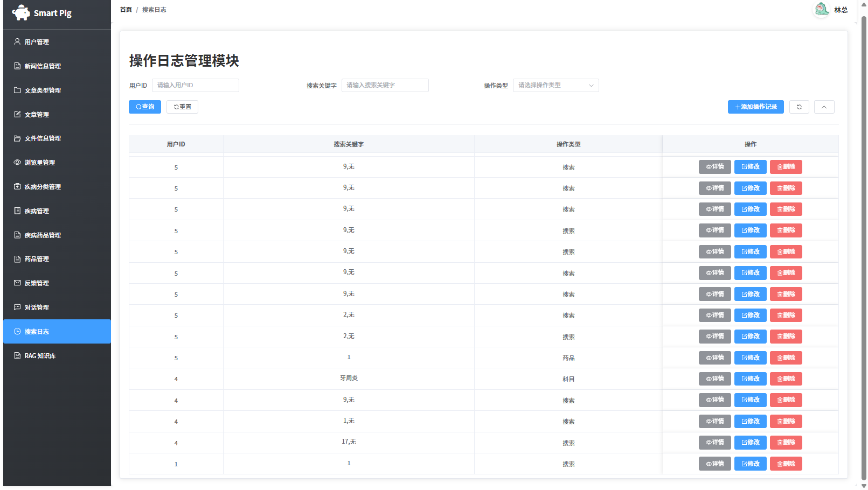Open 新闻信息管理 in the sidebar
The image size is (868, 490).
coord(57,66)
